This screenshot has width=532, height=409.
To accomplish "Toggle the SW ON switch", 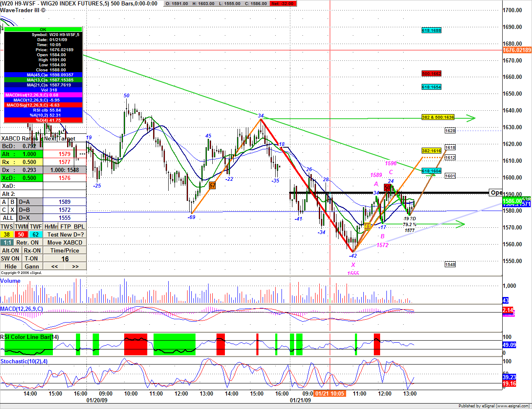I will [x=10, y=258].
